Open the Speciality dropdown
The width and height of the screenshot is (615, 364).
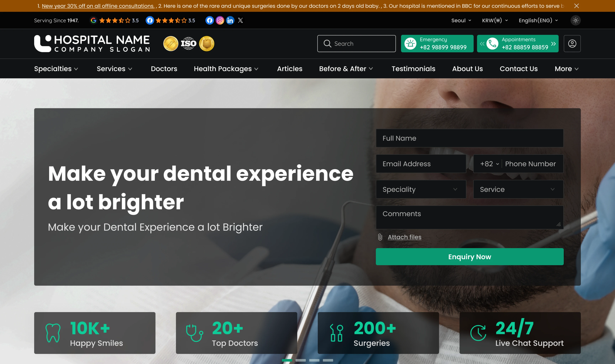(421, 189)
